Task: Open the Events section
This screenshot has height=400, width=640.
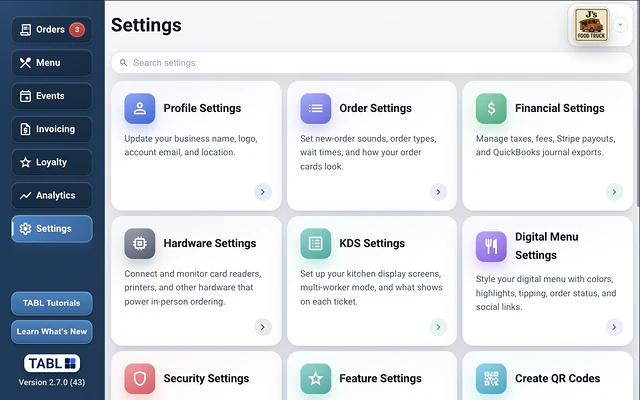Action: [x=51, y=96]
